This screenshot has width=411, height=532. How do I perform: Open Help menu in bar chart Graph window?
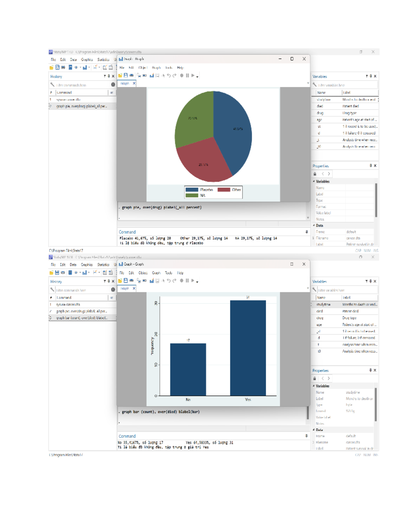pos(180,273)
